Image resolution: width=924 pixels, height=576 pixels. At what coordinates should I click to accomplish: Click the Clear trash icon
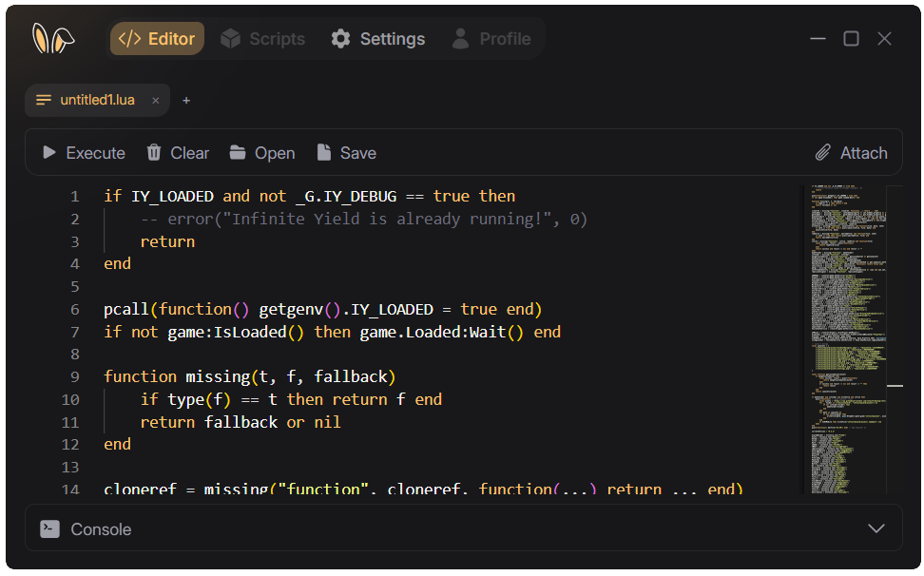click(x=154, y=152)
